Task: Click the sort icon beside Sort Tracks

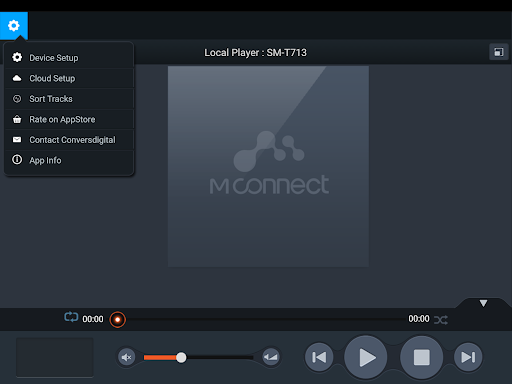Action: (17, 99)
